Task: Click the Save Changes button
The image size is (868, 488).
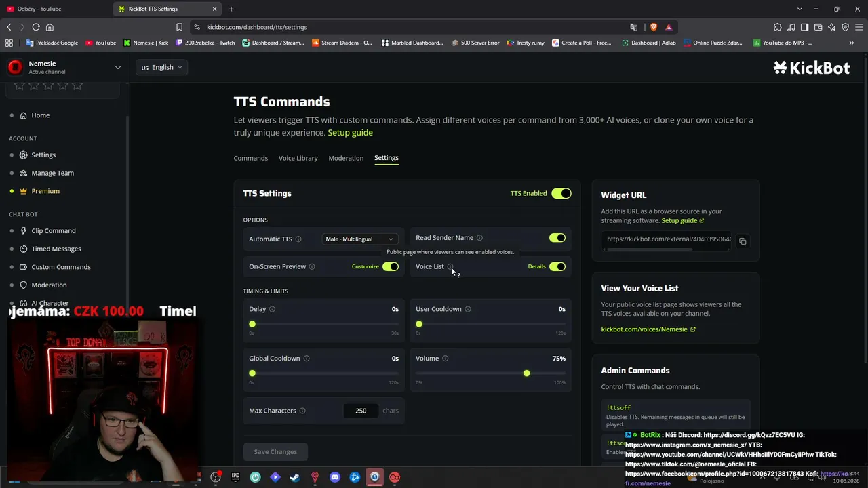Action: pos(275,451)
